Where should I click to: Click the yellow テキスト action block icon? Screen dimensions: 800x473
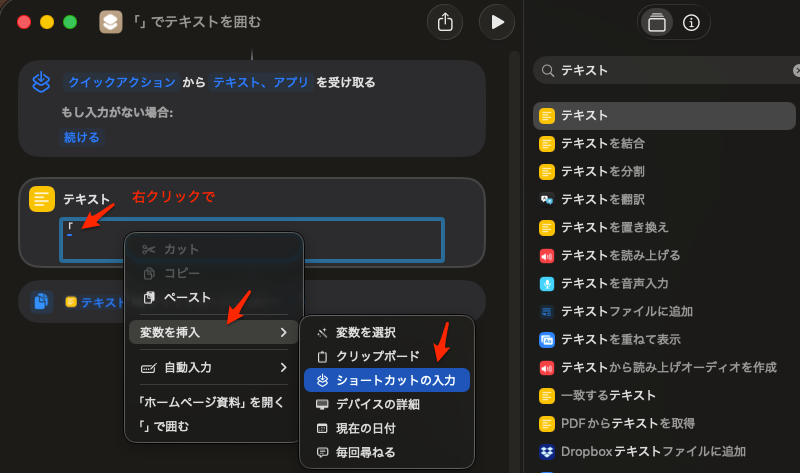[42, 199]
